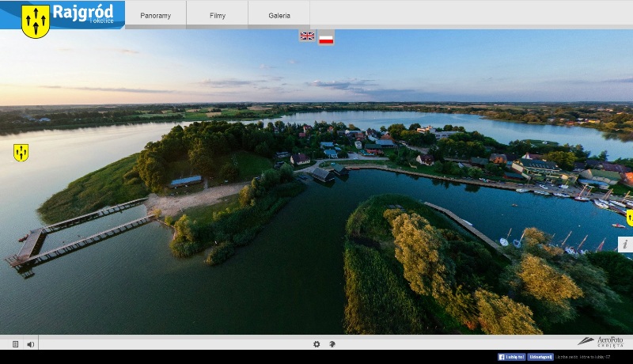Click the yellow crest hotspot on left
633x364 pixels.
click(21, 152)
